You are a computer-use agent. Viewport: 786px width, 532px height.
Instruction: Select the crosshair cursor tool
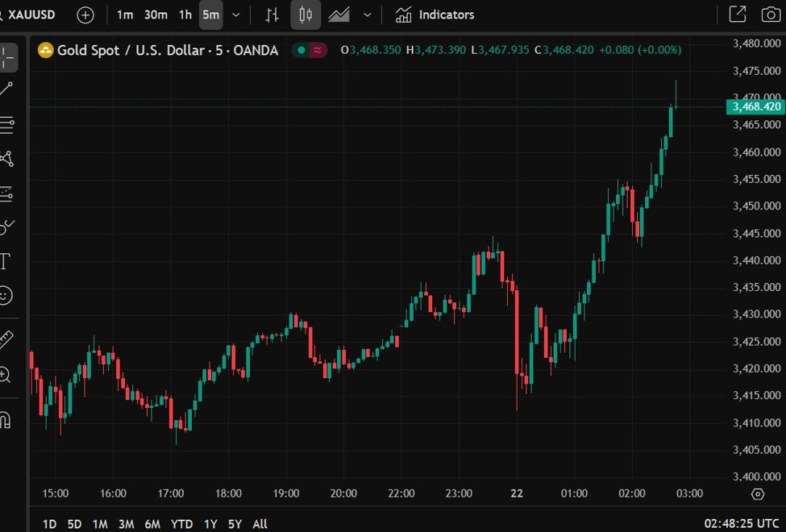click(x=6, y=57)
